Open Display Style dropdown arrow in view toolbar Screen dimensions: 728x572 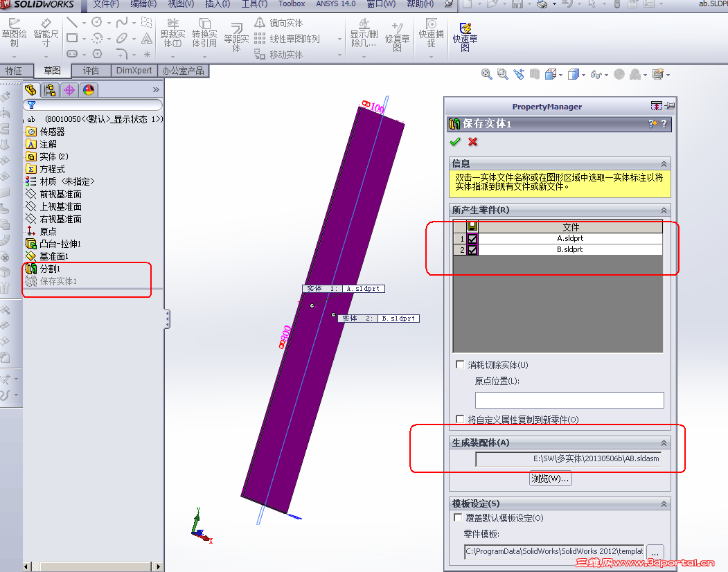(x=584, y=75)
